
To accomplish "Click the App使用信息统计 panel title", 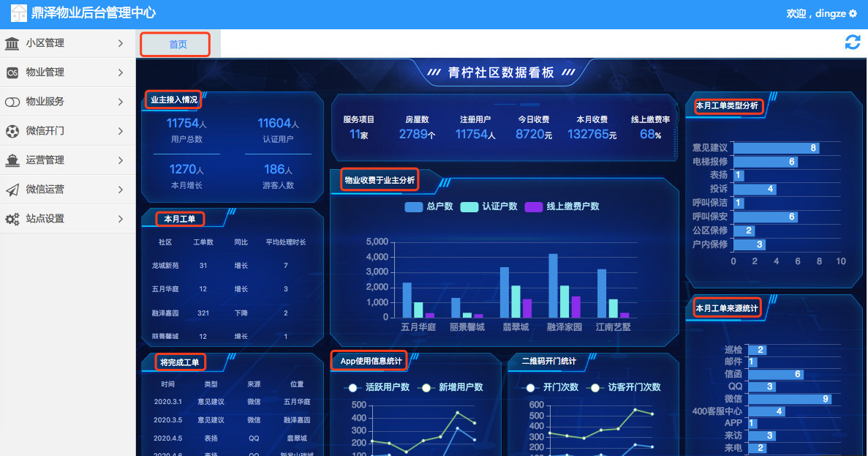I will (x=370, y=362).
